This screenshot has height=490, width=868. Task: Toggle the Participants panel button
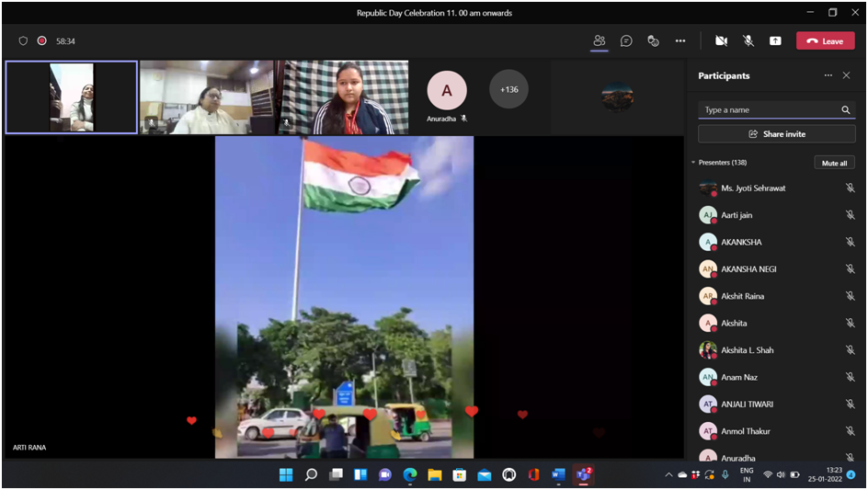point(600,40)
